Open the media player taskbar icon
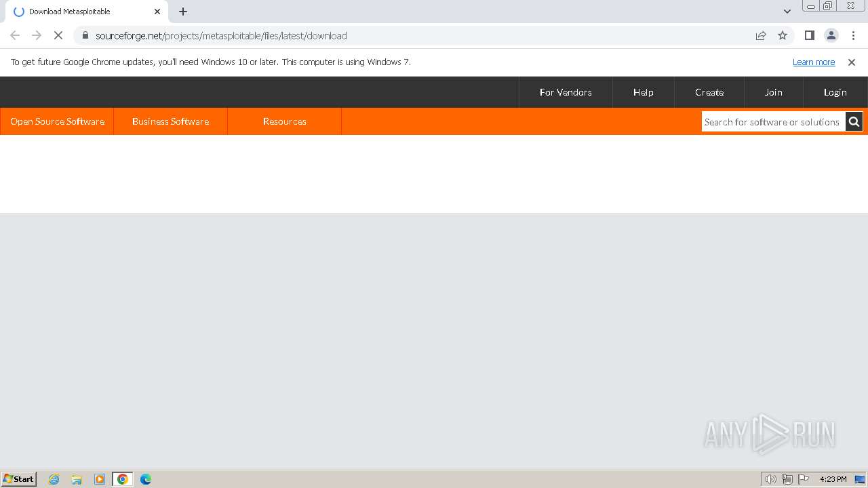868x488 pixels. click(100, 479)
